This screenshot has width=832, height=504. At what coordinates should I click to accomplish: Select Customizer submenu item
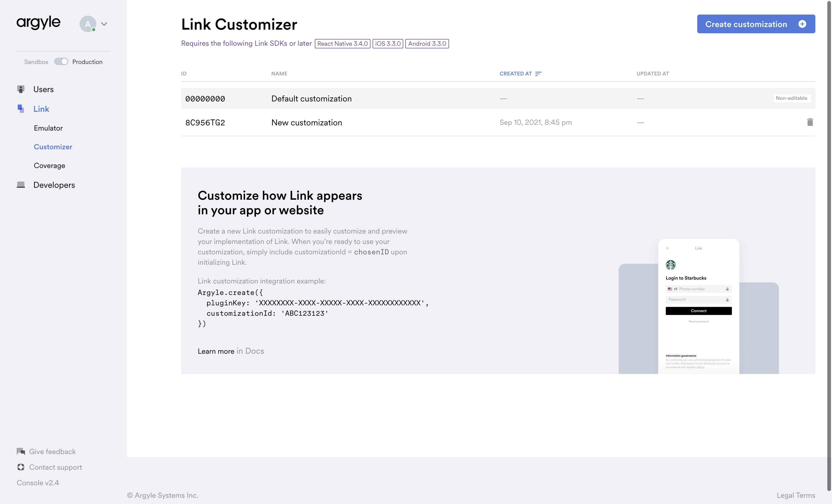pos(53,146)
